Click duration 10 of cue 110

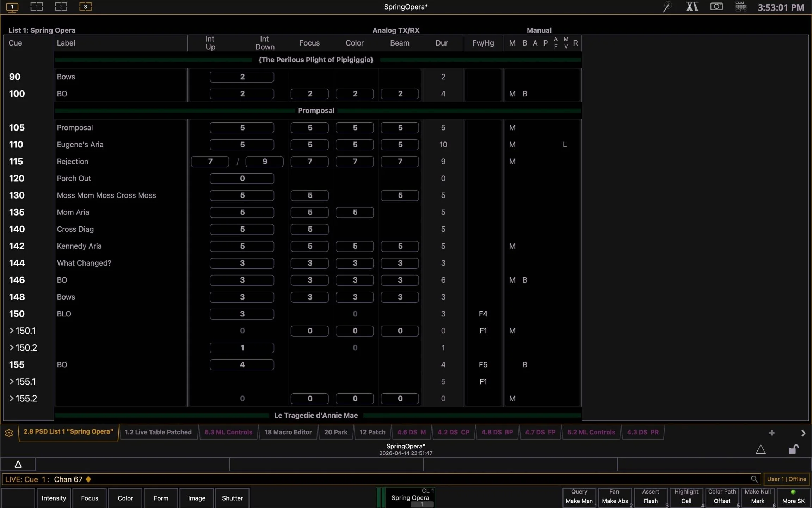(x=443, y=144)
